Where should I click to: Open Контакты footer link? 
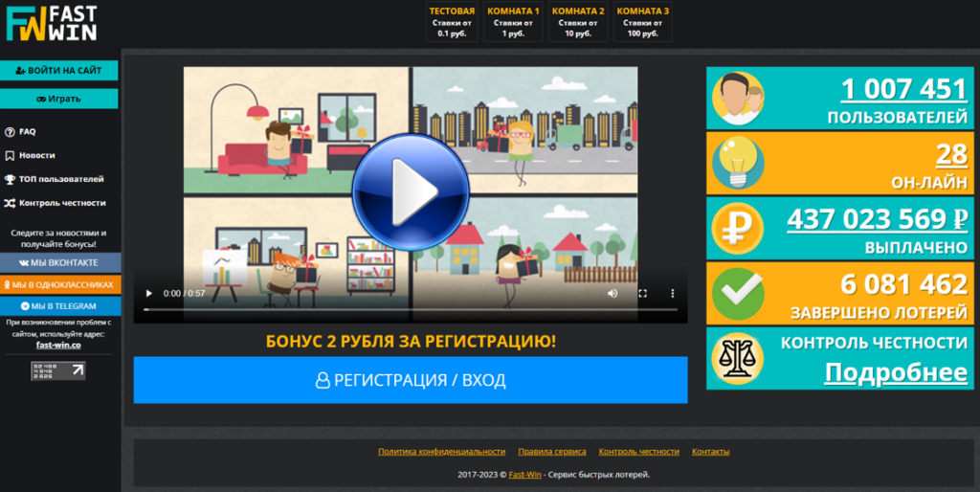pyautogui.click(x=711, y=452)
